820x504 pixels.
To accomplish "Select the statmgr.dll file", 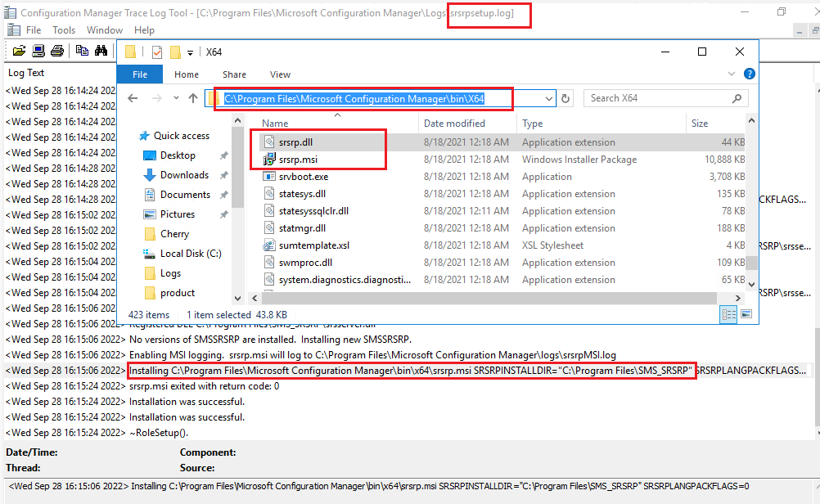I will (x=302, y=228).
